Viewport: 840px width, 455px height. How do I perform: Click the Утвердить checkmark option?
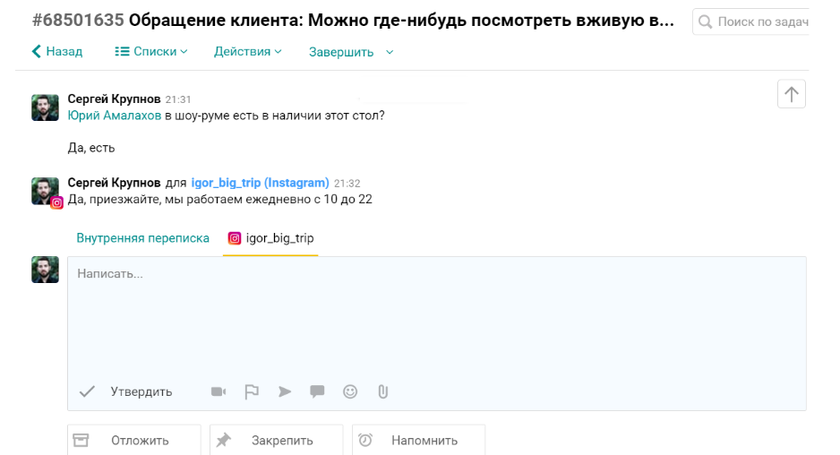(x=126, y=392)
